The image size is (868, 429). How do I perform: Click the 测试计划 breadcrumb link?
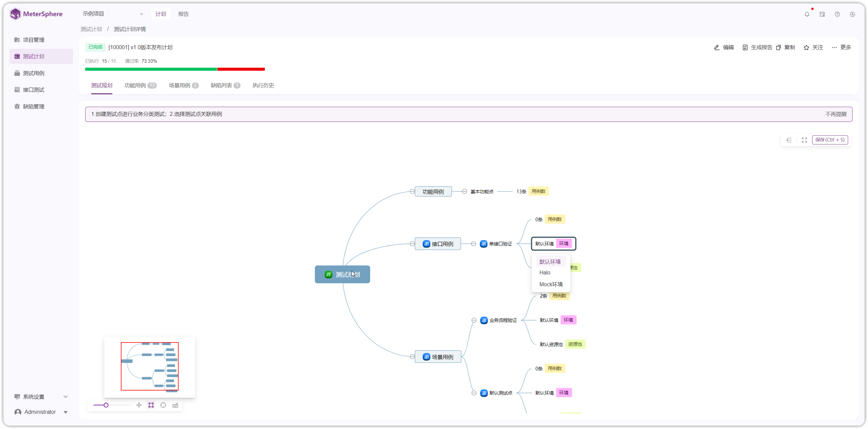pos(91,29)
